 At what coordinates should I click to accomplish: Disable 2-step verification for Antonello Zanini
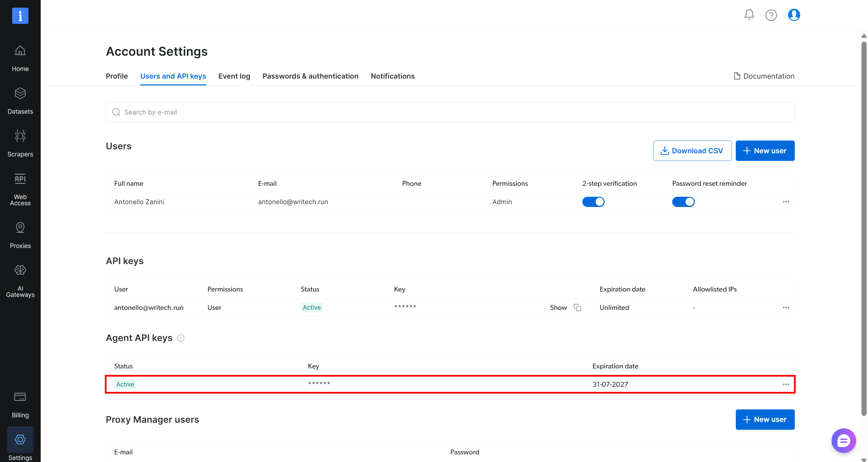click(593, 202)
